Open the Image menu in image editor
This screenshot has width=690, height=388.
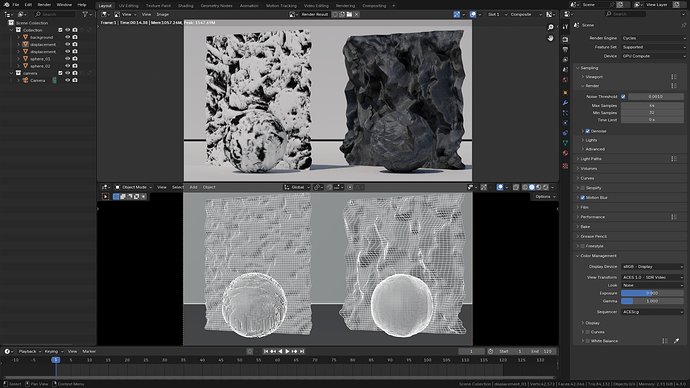click(x=162, y=14)
